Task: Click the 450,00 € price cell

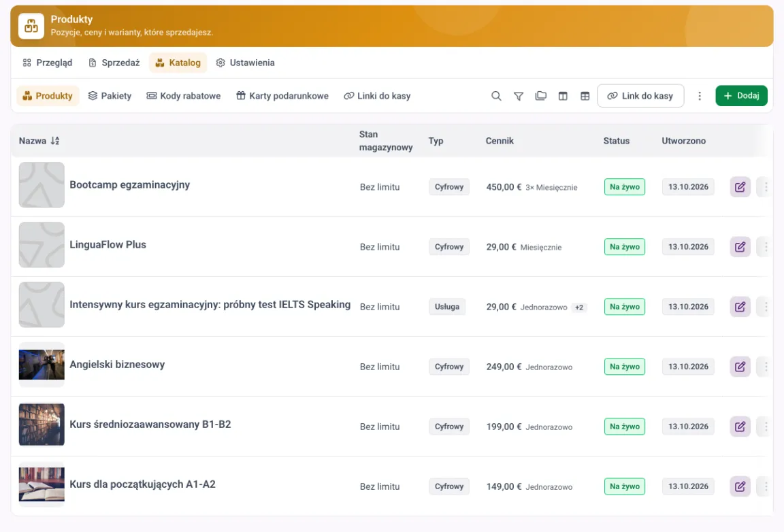Action: coord(532,187)
